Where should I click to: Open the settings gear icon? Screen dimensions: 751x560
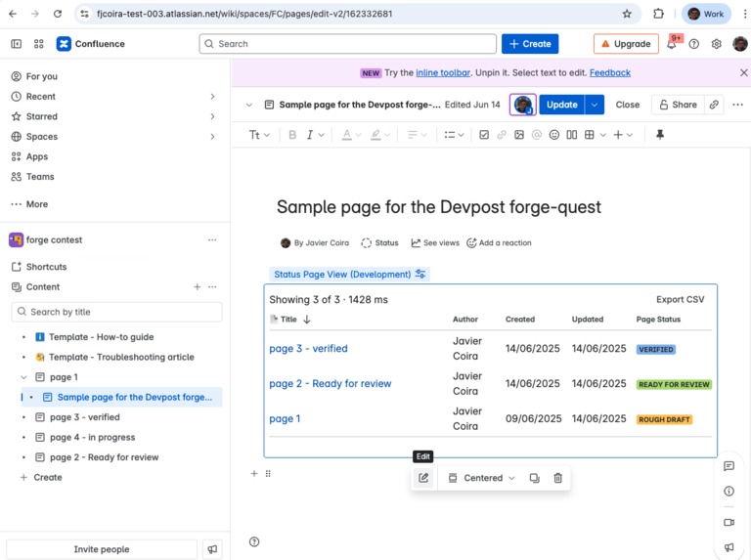(x=716, y=44)
